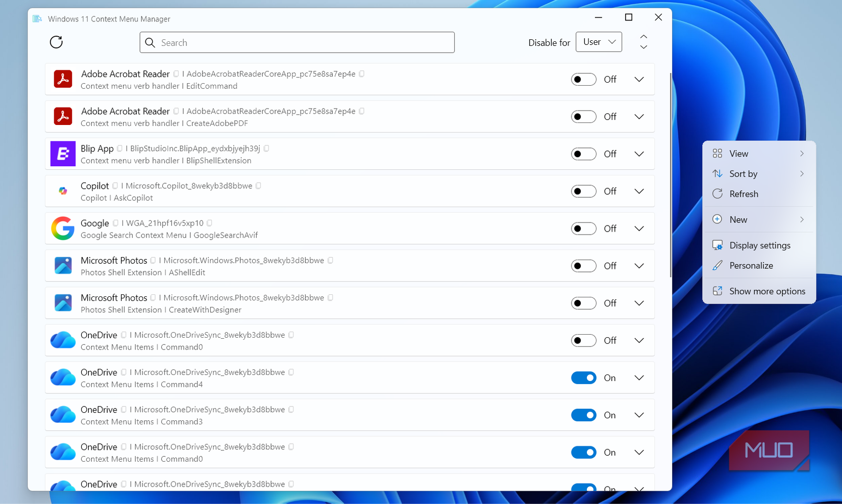Toggle Photos CreateWithDesigner switch
842x504 pixels.
[583, 303]
